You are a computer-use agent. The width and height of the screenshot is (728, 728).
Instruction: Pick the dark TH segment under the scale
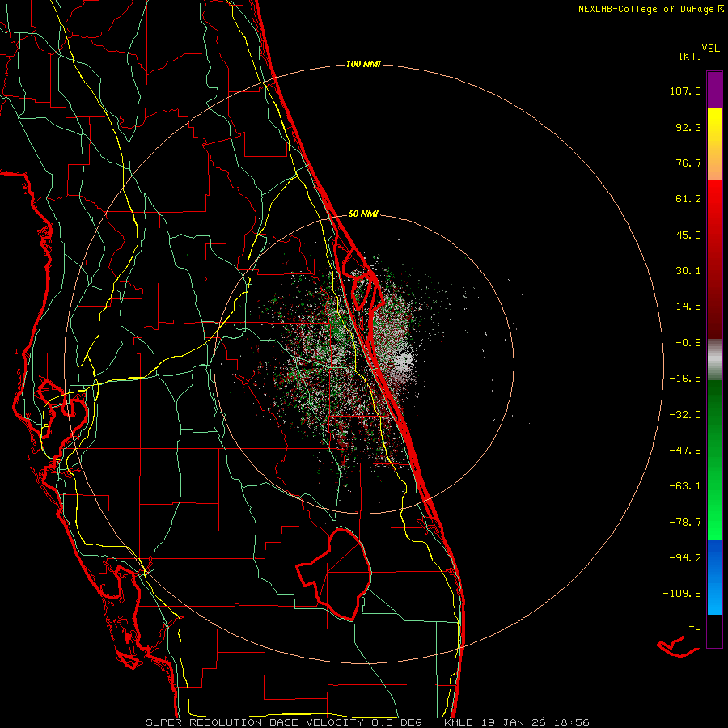click(x=714, y=631)
